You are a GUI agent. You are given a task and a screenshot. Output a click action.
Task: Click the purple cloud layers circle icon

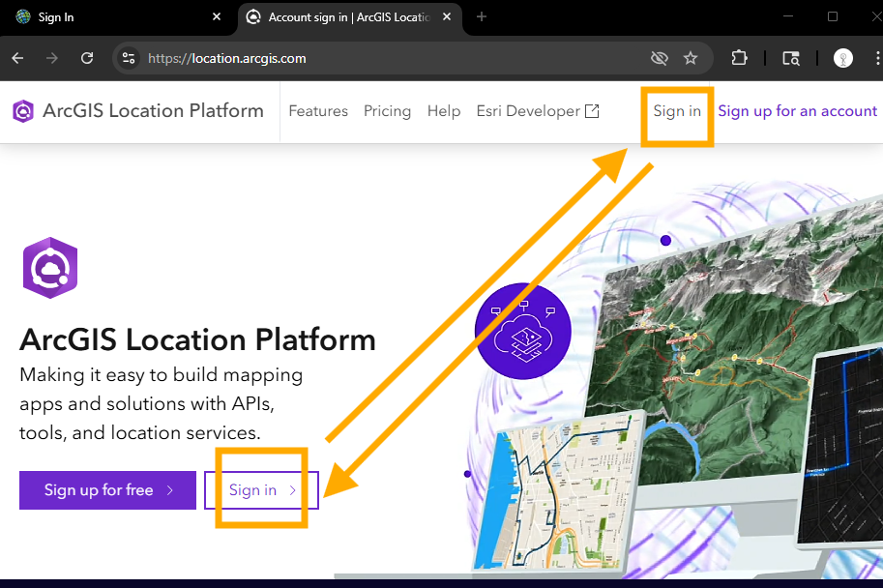pos(523,331)
